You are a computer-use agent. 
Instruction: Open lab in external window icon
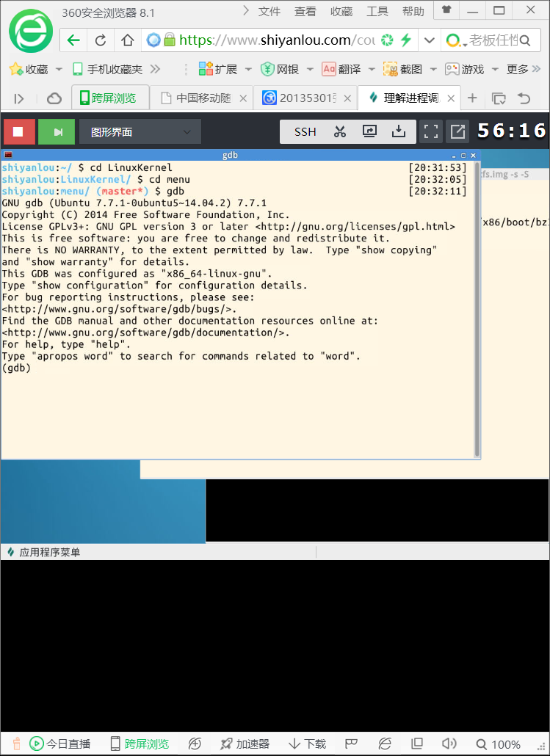(x=457, y=131)
